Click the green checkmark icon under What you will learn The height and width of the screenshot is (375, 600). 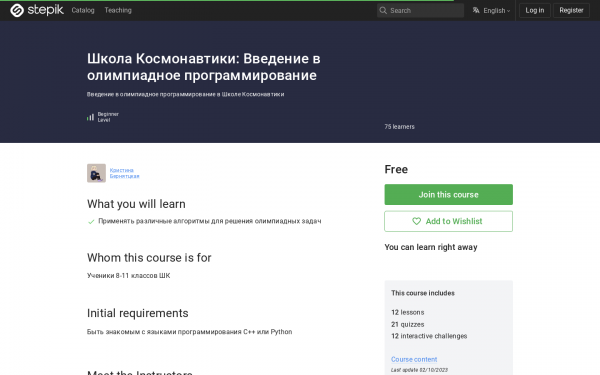pos(91,222)
